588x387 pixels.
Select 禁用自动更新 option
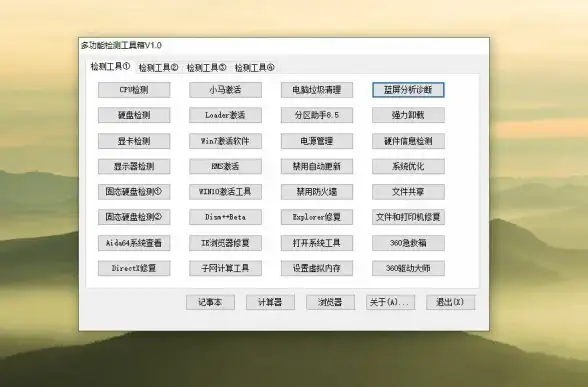point(317,166)
